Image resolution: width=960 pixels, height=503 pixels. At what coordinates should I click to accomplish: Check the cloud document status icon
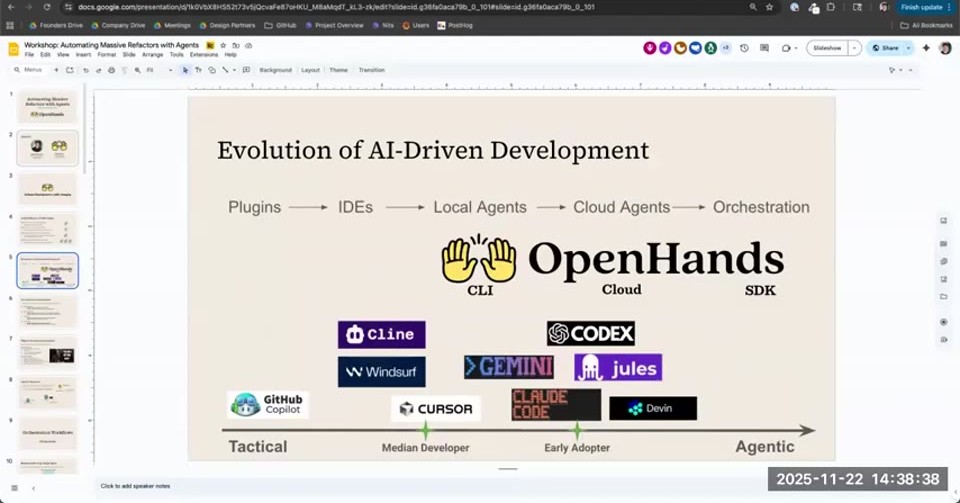249,45
